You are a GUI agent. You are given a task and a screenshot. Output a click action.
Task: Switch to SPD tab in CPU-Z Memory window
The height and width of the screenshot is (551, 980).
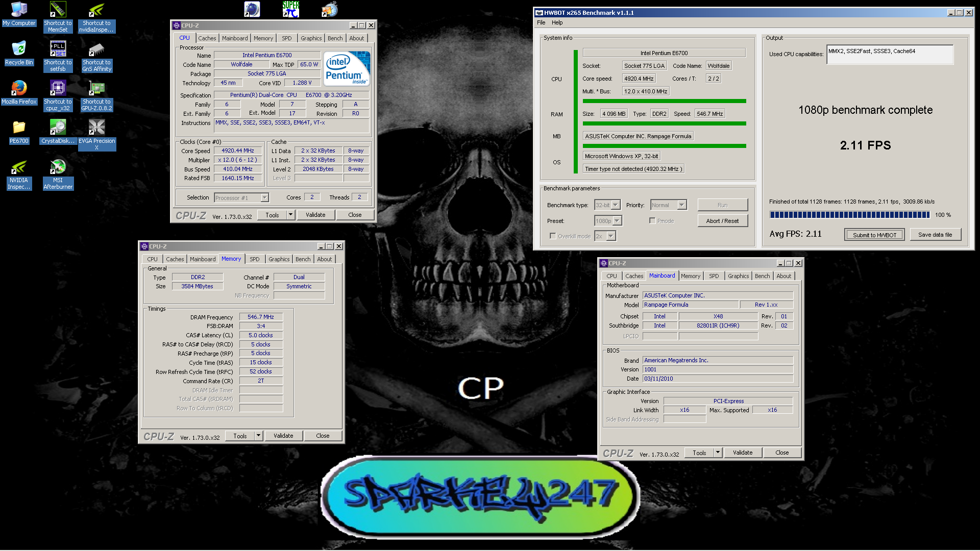pyautogui.click(x=254, y=259)
